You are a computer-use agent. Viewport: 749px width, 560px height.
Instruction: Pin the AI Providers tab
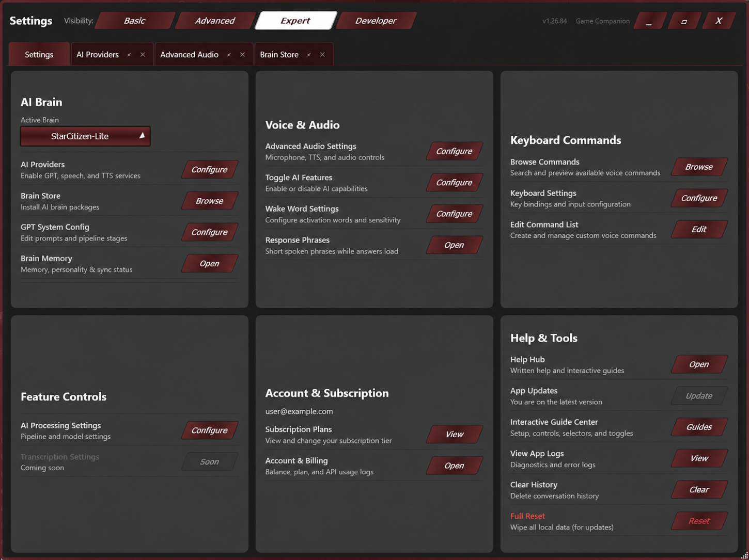point(129,55)
